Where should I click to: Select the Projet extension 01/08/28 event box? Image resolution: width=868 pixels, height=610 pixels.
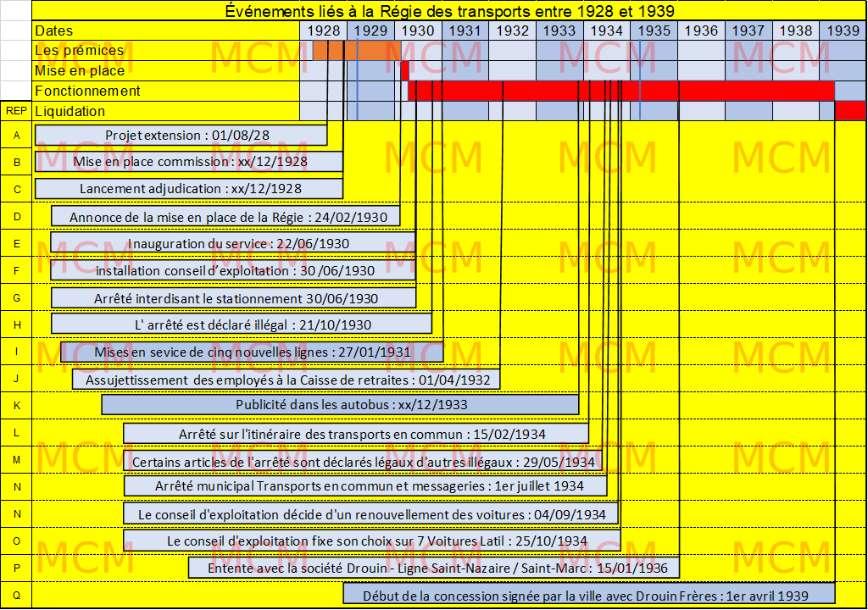coord(181,136)
